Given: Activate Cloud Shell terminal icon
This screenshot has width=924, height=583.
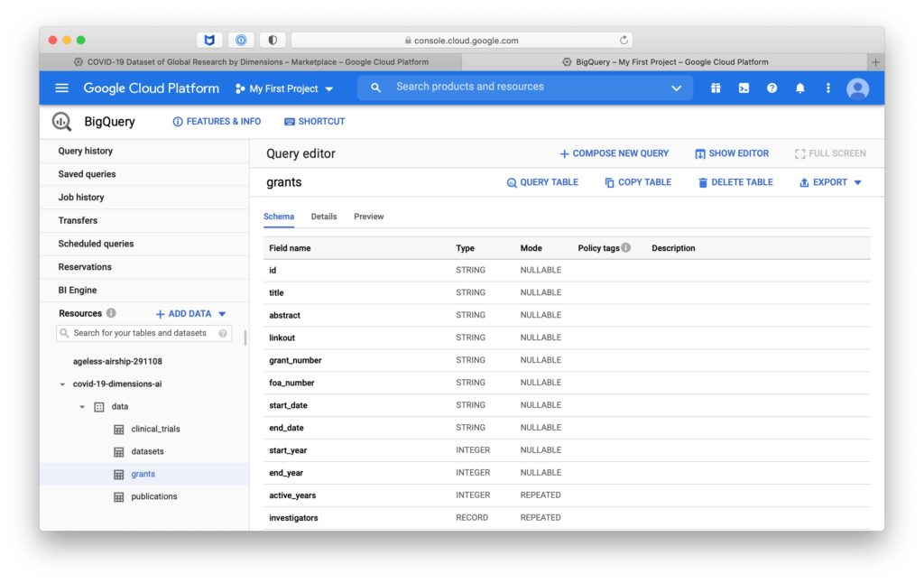Looking at the screenshot, I should 744,88.
